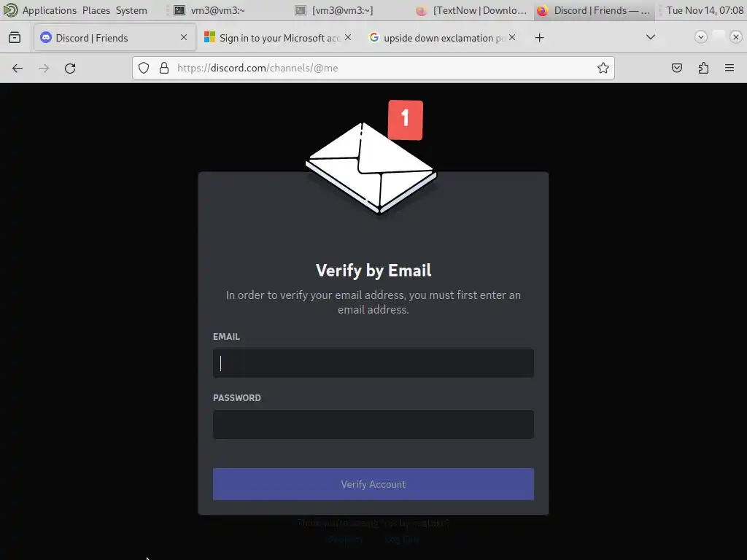Switch to the TextNow taskbar window

coord(472,10)
